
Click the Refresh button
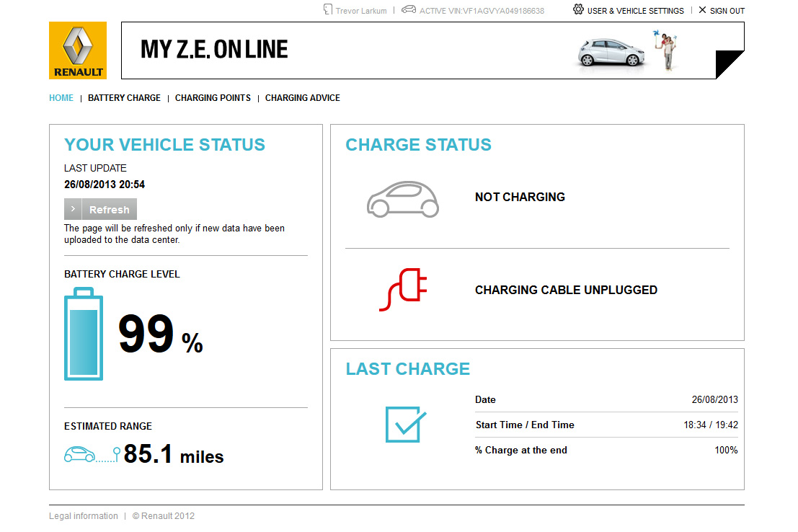pyautogui.click(x=100, y=209)
